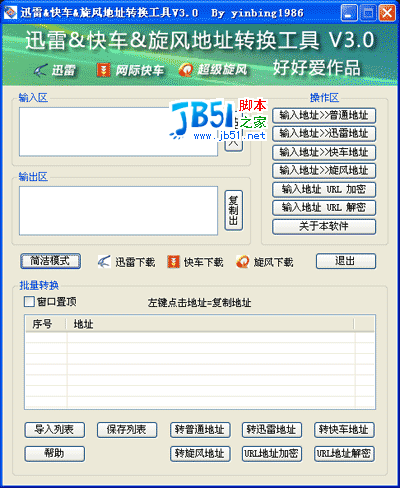Click batch 转快车地址 button
The height and width of the screenshot is (488, 400).
coord(344,430)
